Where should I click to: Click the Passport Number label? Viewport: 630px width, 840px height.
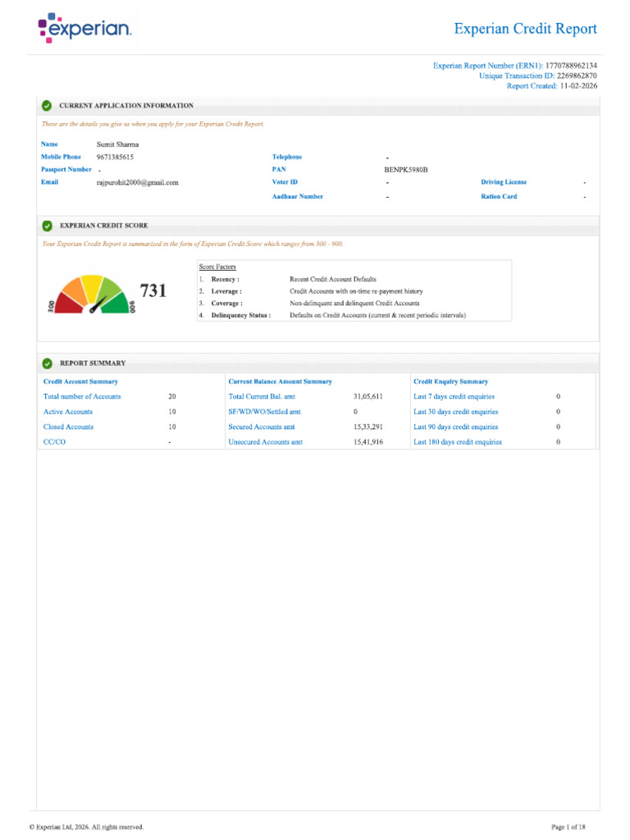click(x=66, y=169)
